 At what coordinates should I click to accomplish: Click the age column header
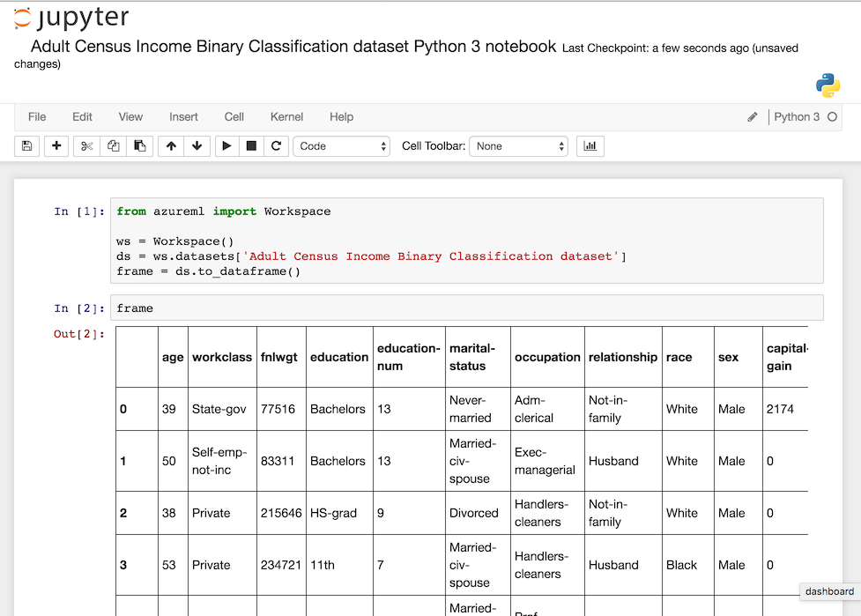pyautogui.click(x=173, y=357)
